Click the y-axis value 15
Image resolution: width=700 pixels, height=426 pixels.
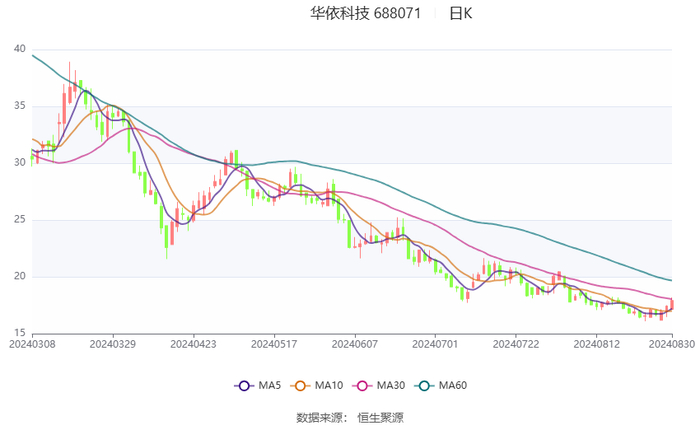pos(20,333)
